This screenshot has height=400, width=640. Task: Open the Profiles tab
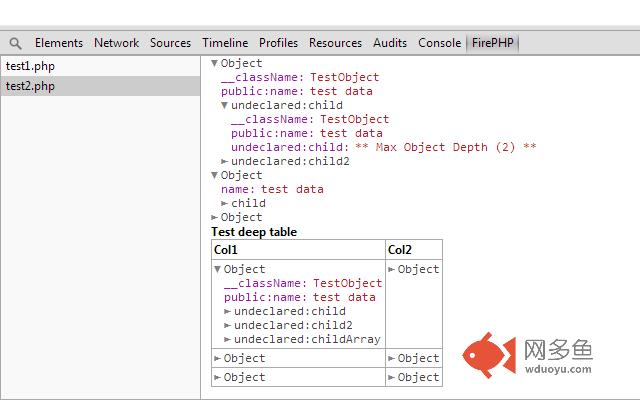click(x=278, y=43)
